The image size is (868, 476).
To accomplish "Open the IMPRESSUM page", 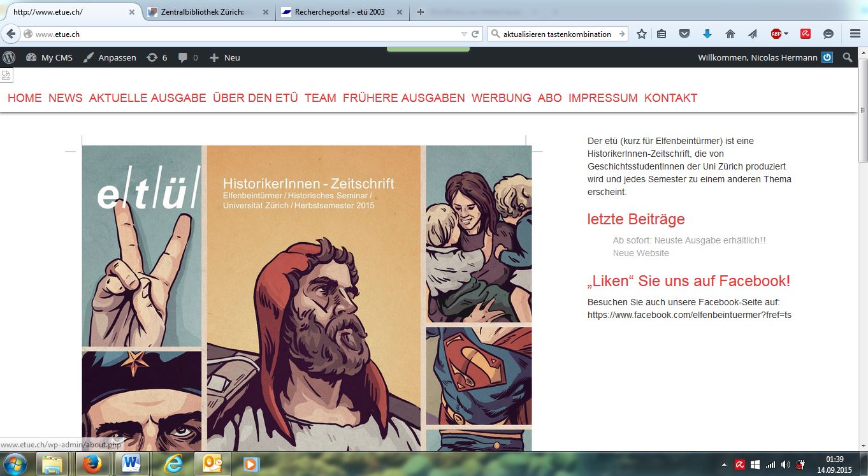I will pos(603,98).
